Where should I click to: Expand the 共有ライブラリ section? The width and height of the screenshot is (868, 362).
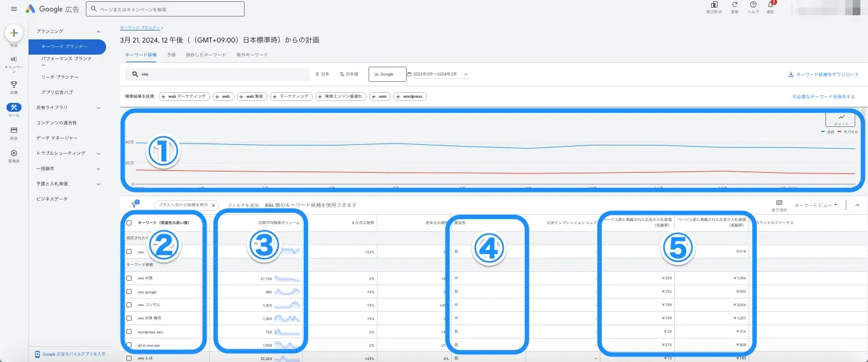tap(98, 107)
